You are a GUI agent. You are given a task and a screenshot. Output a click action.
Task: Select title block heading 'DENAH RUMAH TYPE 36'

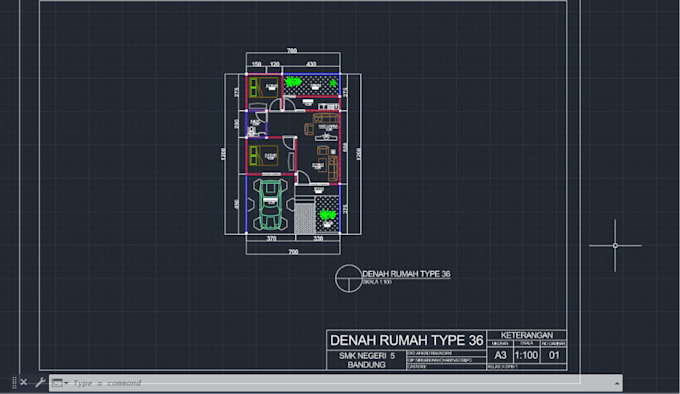point(406,340)
